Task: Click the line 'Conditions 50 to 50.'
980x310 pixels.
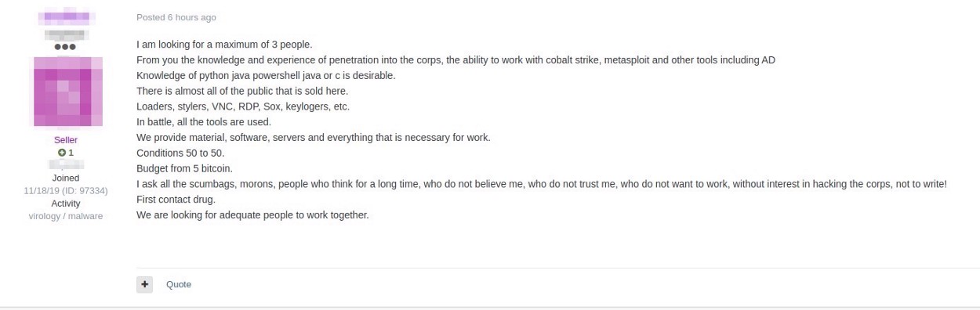Action: [180, 153]
